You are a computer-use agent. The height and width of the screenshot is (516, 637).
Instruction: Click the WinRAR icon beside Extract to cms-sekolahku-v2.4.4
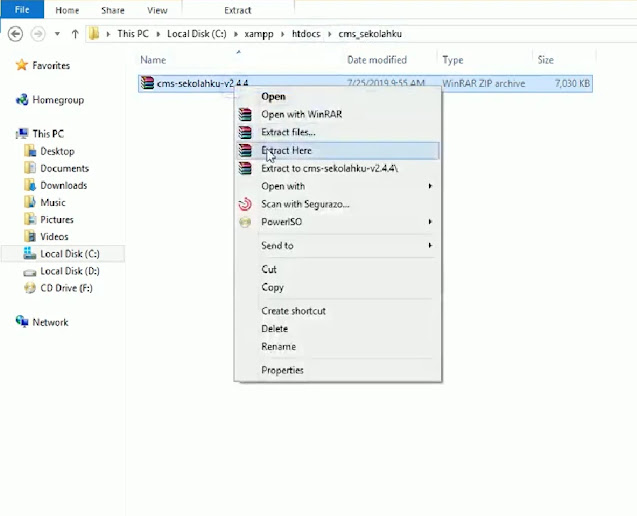[245, 168]
